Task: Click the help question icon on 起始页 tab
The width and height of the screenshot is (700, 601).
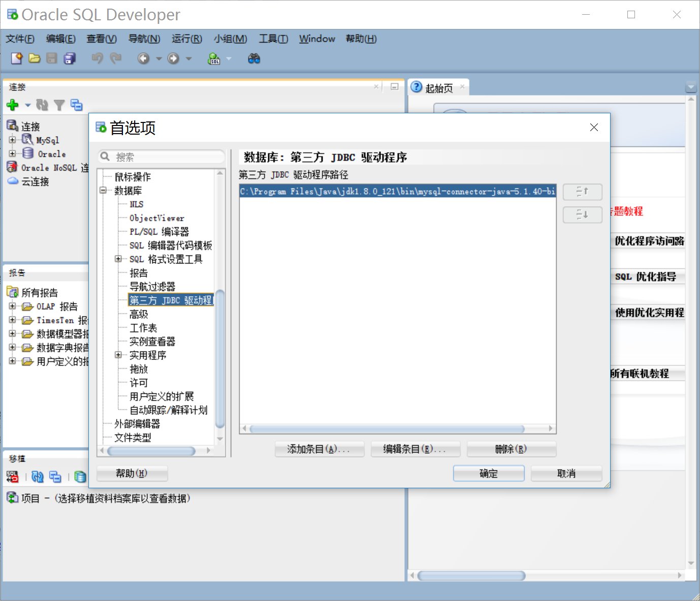Action: pyautogui.click(x=417, y=87)
